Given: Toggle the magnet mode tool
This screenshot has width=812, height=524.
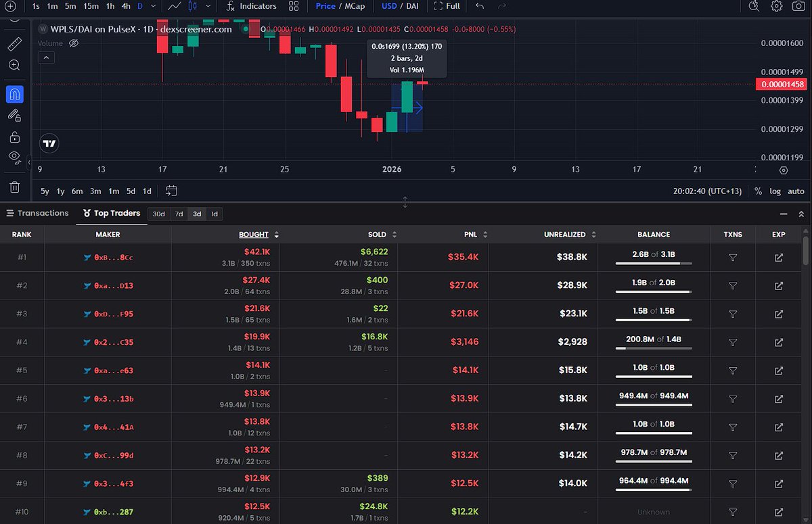Looking at the screenshot, I should (14, 94).
